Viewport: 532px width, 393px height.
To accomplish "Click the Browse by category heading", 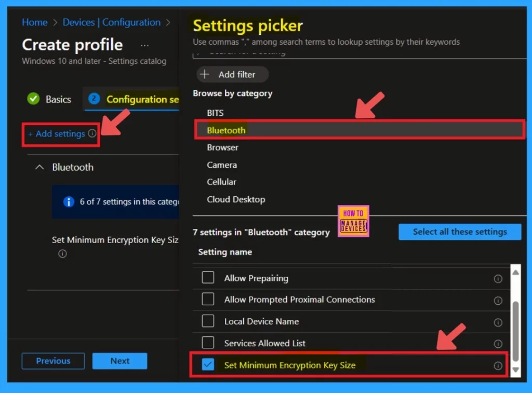I will [232, 93].
